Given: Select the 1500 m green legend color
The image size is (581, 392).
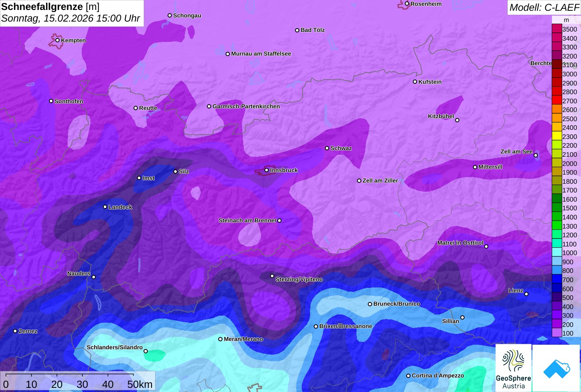Looking at the screenshot, I should pyautogui.click(x=557, y=208).
